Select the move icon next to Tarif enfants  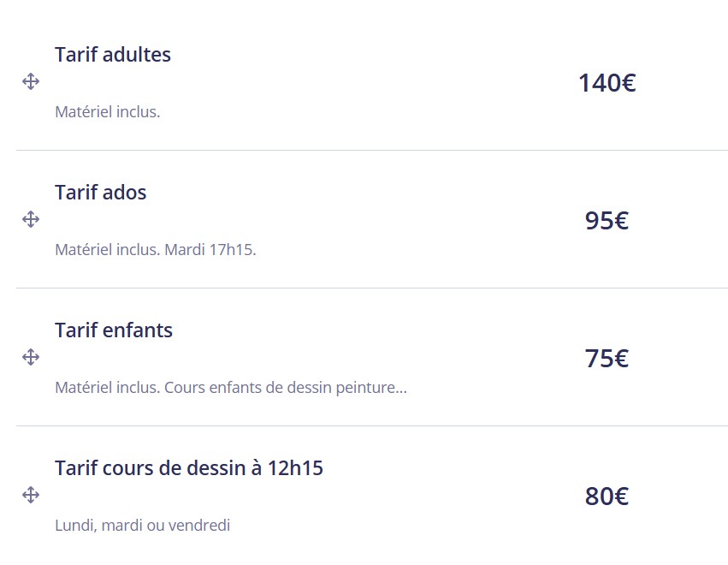click(x=31, y=357)
